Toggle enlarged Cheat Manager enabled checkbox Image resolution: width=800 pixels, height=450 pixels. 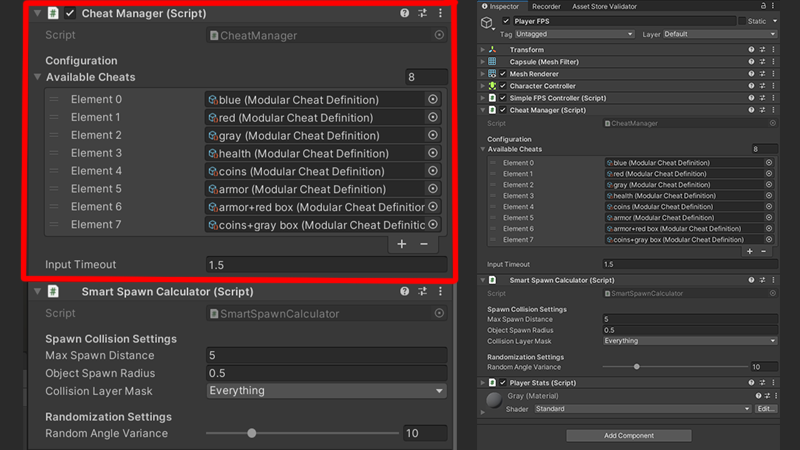[x=70, y=13]
